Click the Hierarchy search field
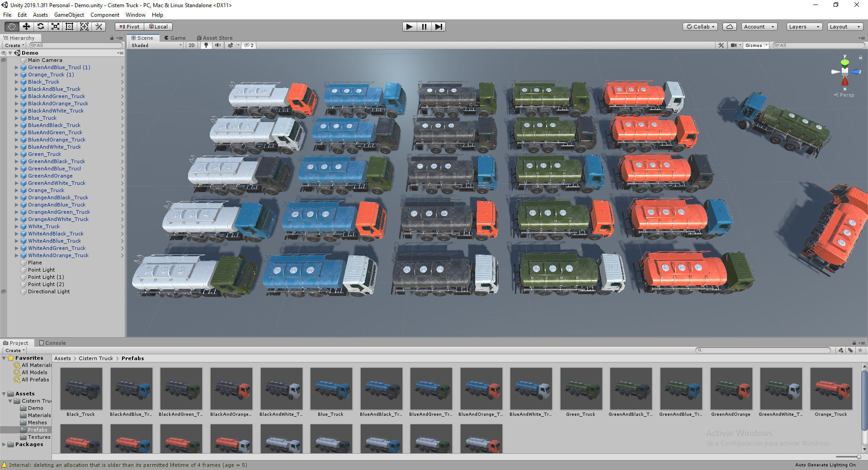This screenshot has height=470, width=868. [76, 45]
